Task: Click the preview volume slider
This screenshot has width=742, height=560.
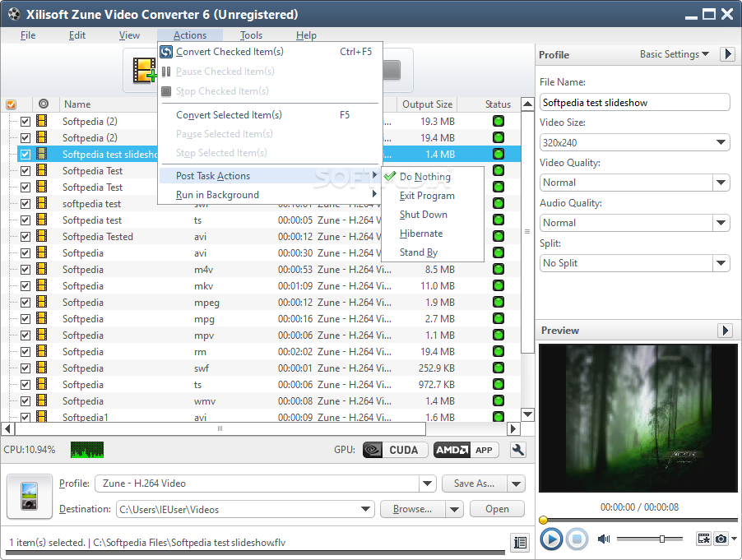Action: coord(649,539)
